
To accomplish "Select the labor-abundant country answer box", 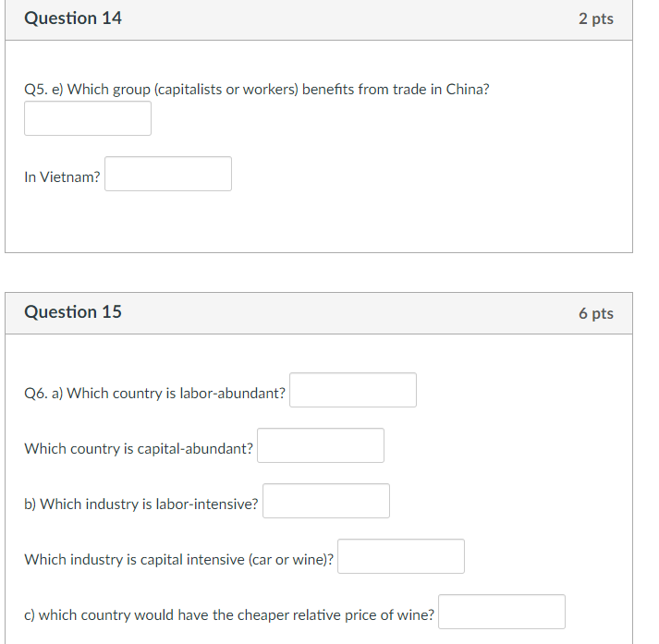I will tap(353, 390).
